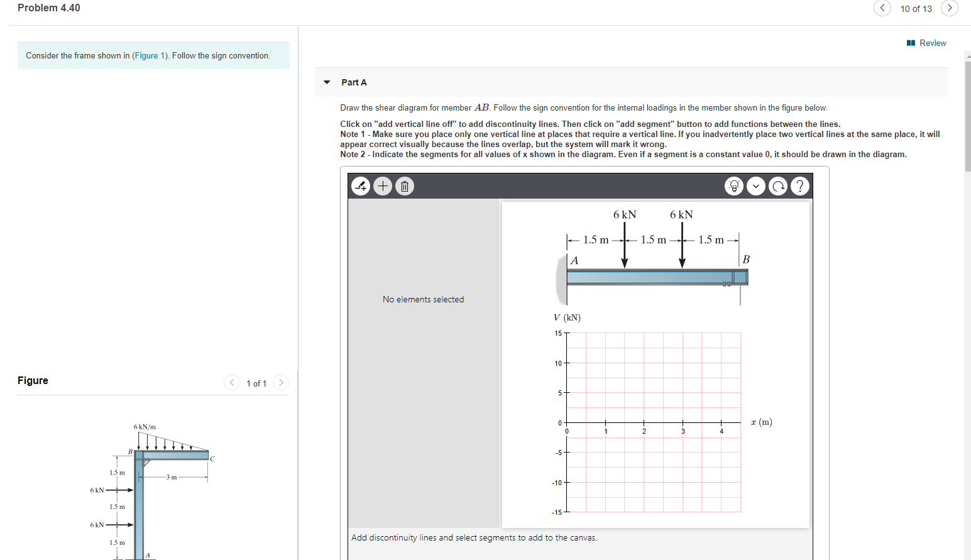Open the chevron dropdown in the diagram toolbar

pyautogui.click(x=756, y=185)
